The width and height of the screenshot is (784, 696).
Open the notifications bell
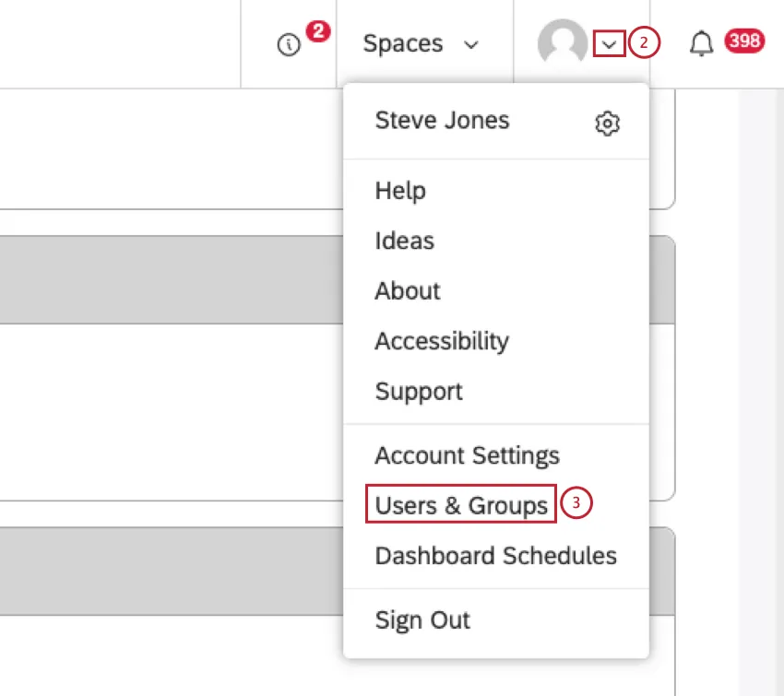coord(700,42)
